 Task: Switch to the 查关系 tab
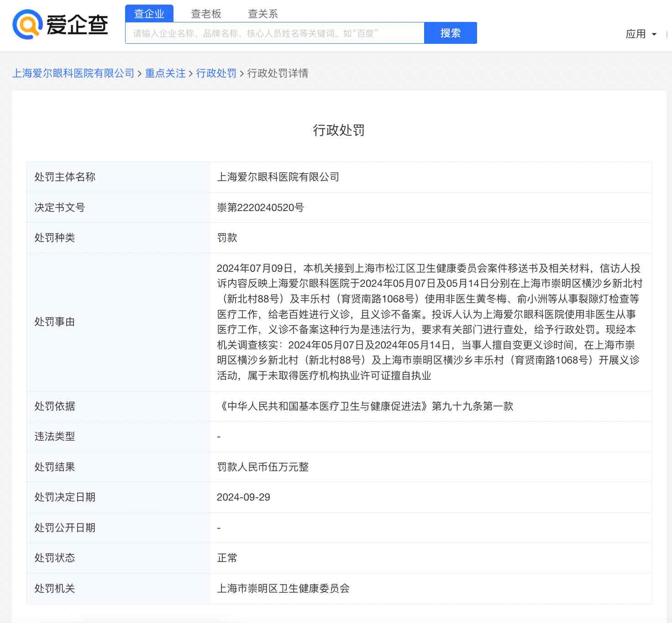[263, 14]
